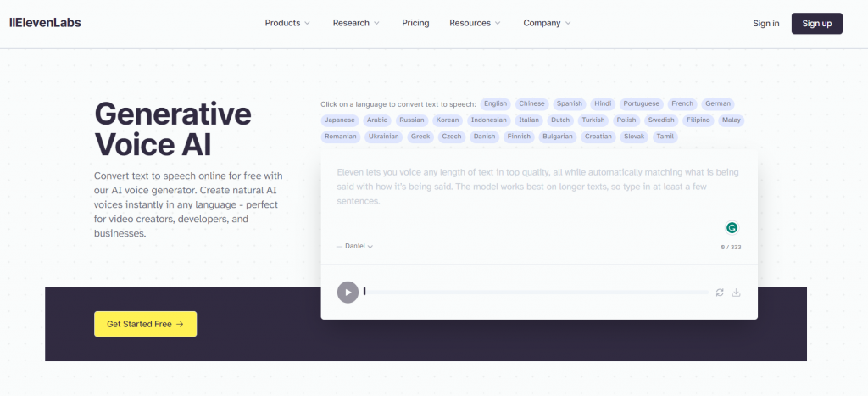Screen dimensions: 868x396
Task: Select the Korean language chip
Action: (x=448, y=120)
